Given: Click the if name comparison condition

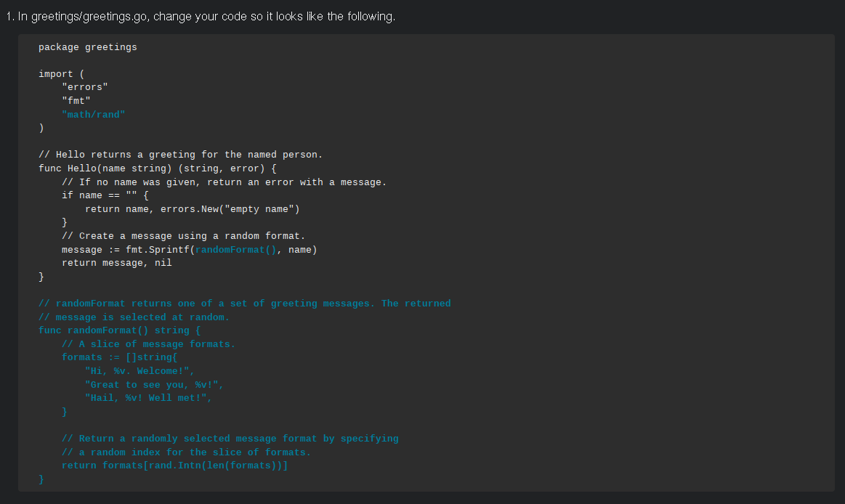Looking at the screenshot, I should click(x=100, y=195).
